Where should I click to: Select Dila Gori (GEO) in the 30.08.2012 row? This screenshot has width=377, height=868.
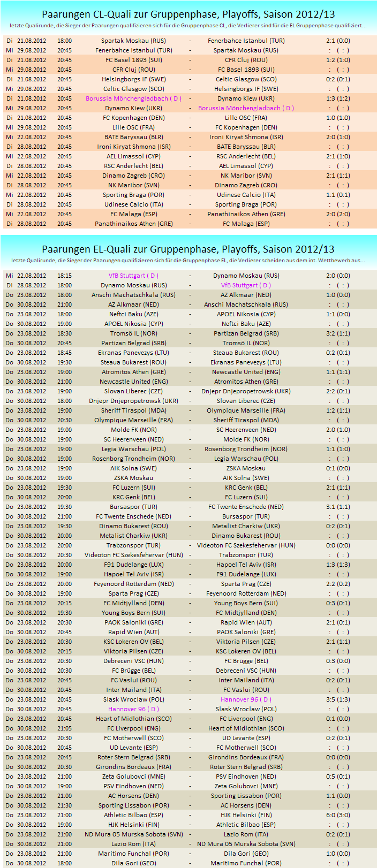coord(133,863)
